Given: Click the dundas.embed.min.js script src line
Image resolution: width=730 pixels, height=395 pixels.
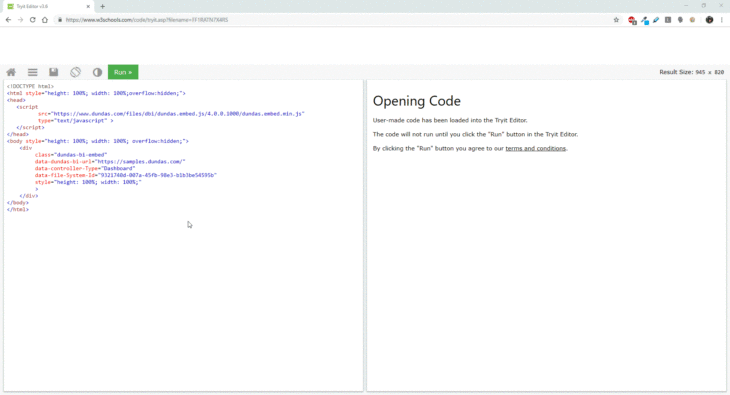Looking at the screenshot, I should (x=171, y=114).
